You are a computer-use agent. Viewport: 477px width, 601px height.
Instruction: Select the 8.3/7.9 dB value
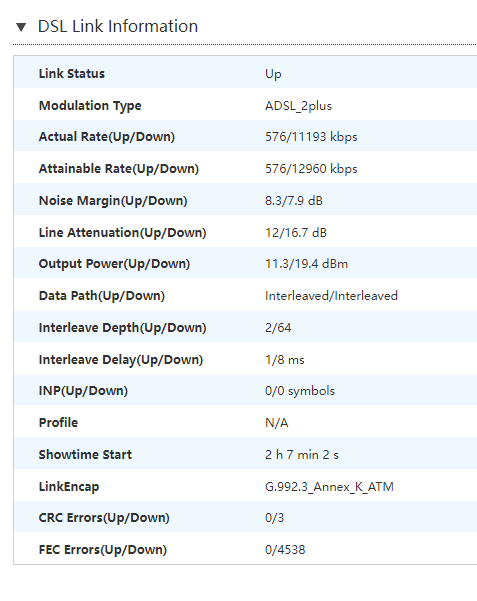pos(294,200)
